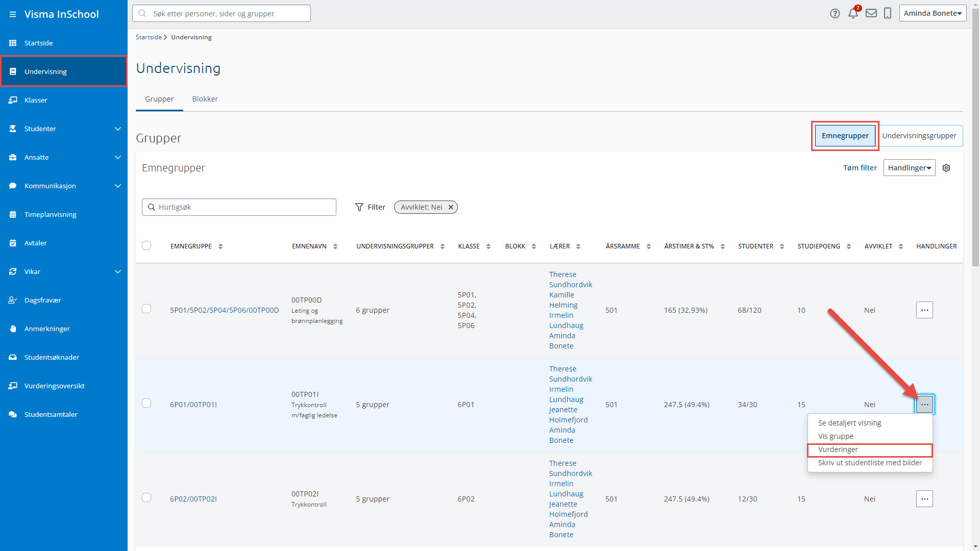Click the Dagsfravær person icon
Image resolution: width=980 pixels, height=551 pixels.
coord(13,300)
